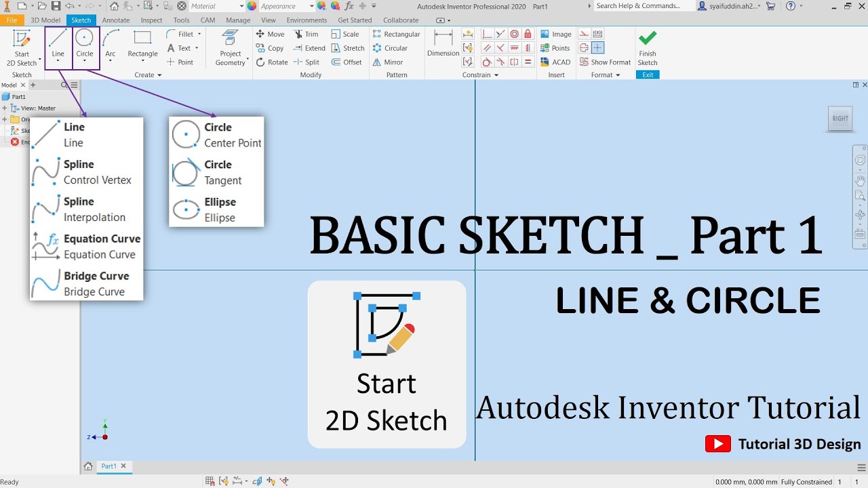Click the syaifuddin.ah2 account name
The height and width of the screenshot is (488, 868).
[734, 6]
